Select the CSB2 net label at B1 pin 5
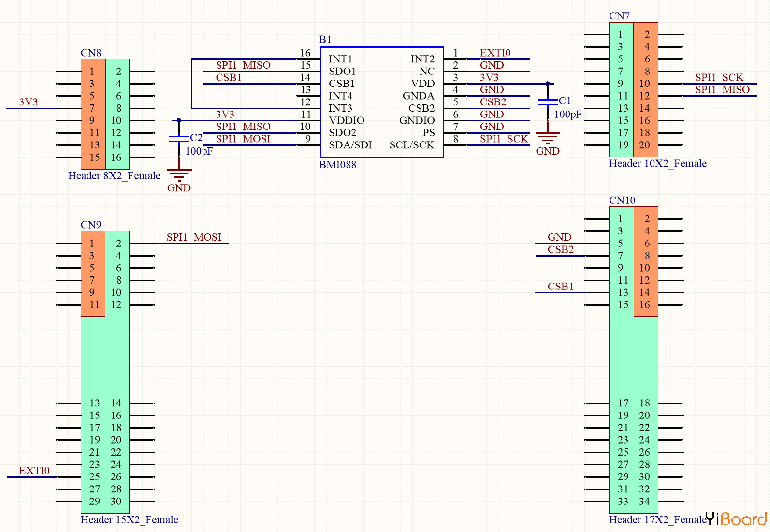This screenshot has width=770, height=532. point(493,102)
